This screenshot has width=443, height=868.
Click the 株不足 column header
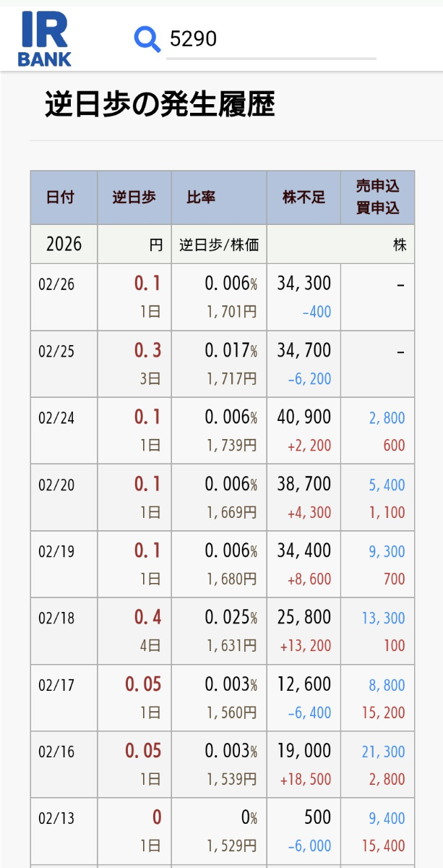tap(304, 197)
